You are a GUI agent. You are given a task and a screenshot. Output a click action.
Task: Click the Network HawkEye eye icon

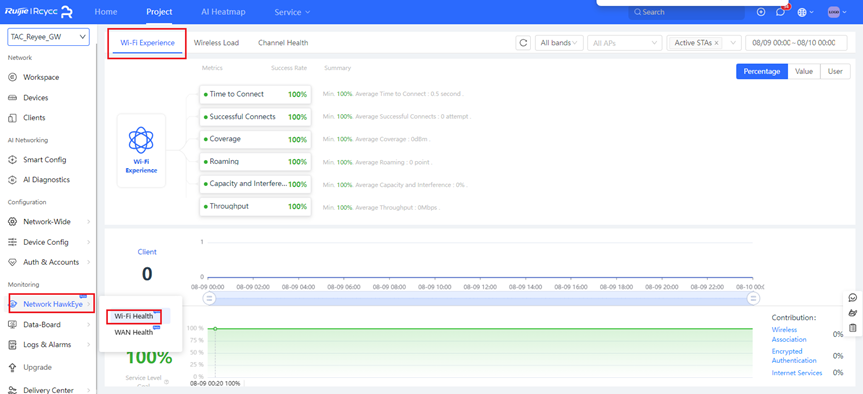pos(13,304)
